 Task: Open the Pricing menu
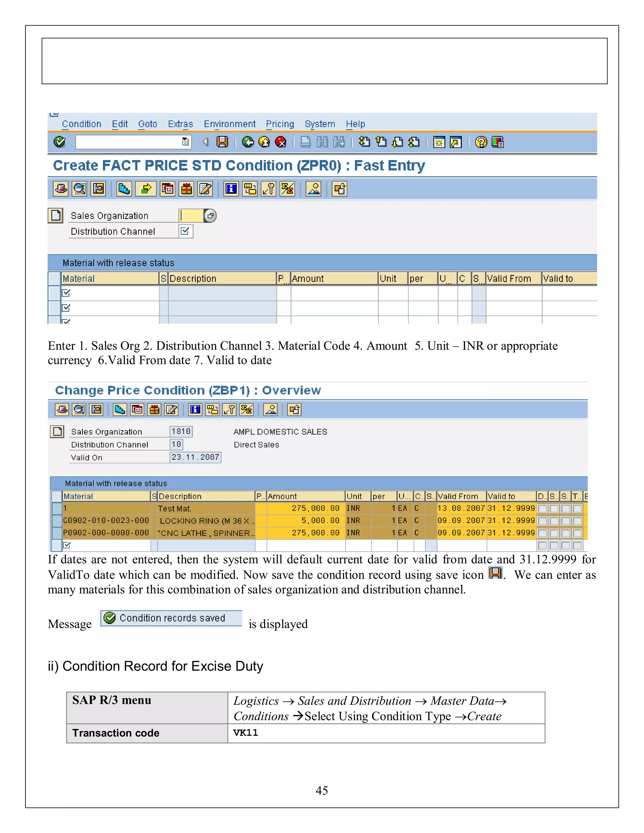[x=280, y=124]
